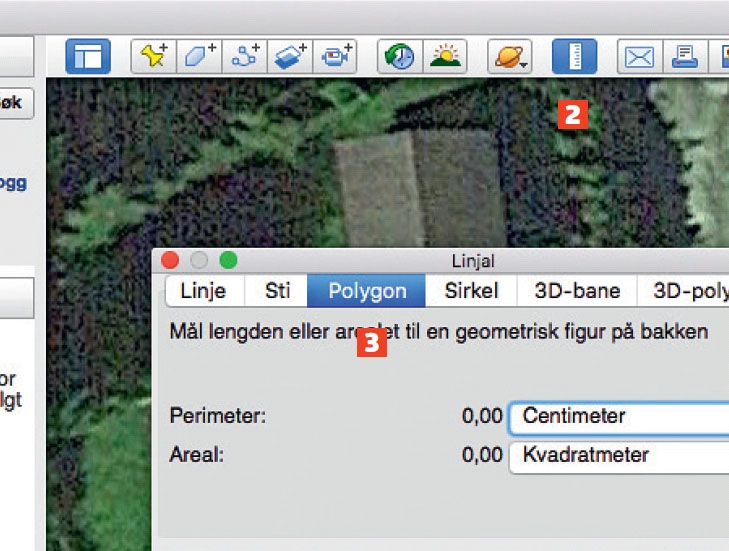
Task: Record a tour with the camera icon
Action: coord(335,57)
